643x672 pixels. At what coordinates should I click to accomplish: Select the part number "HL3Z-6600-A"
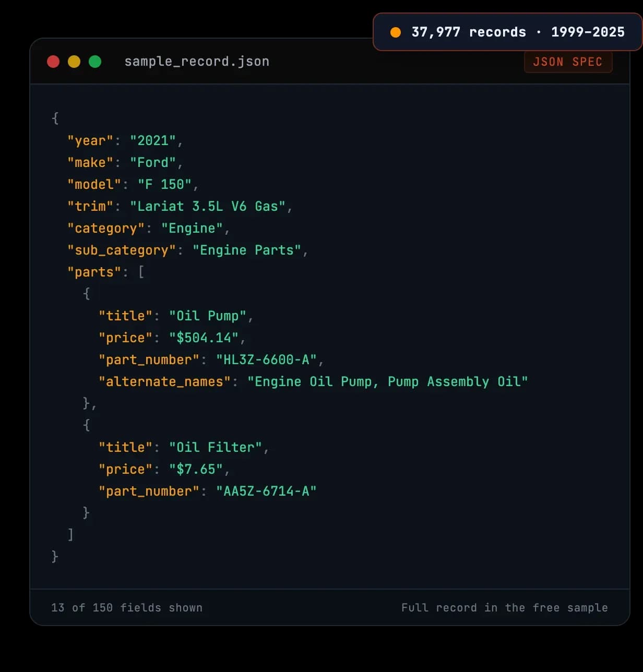click(267, 360)
